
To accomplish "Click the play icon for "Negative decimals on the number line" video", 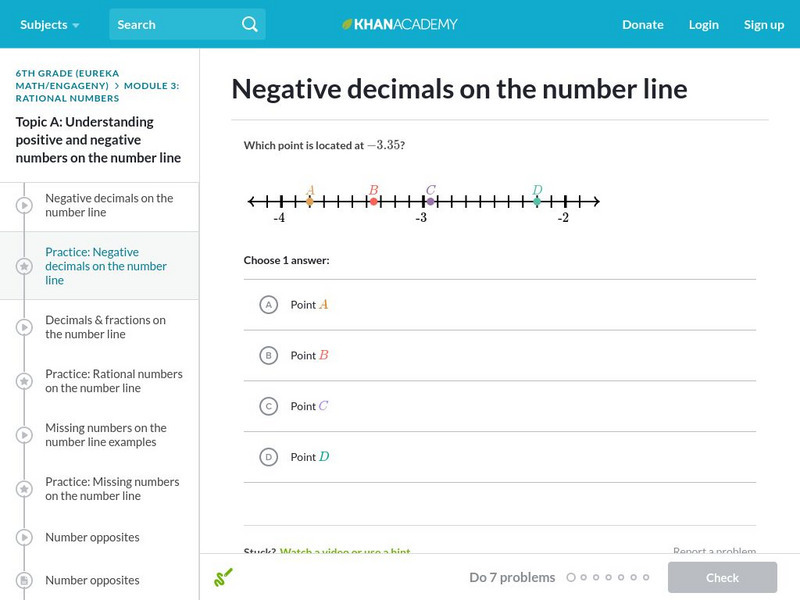I will [x=23, y=205].
